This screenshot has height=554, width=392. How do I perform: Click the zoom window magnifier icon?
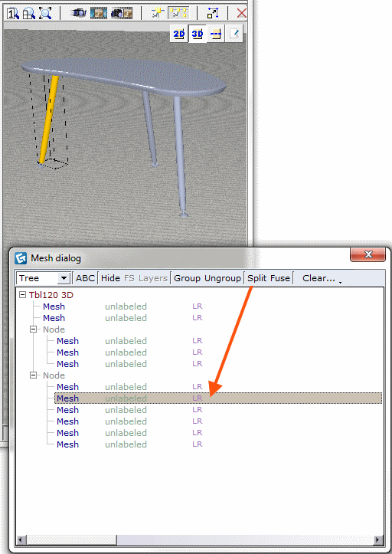pyautogui.click(x=29, y=14)
